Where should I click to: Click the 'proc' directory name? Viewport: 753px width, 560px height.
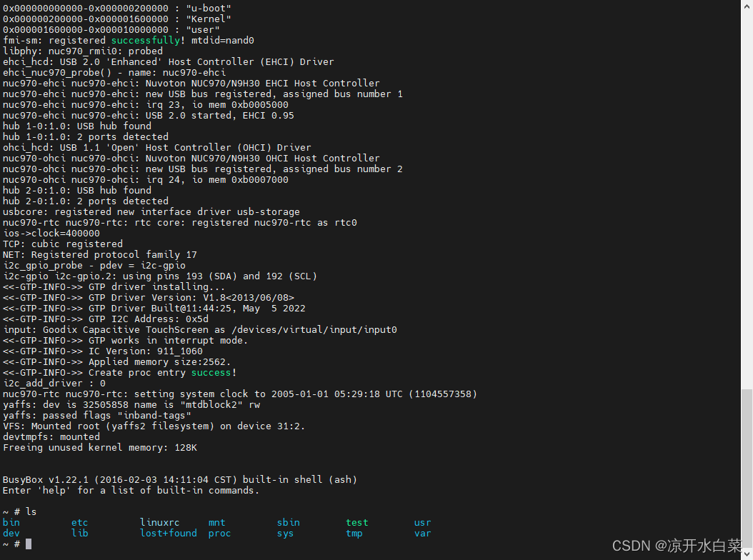tap(219, 533)
